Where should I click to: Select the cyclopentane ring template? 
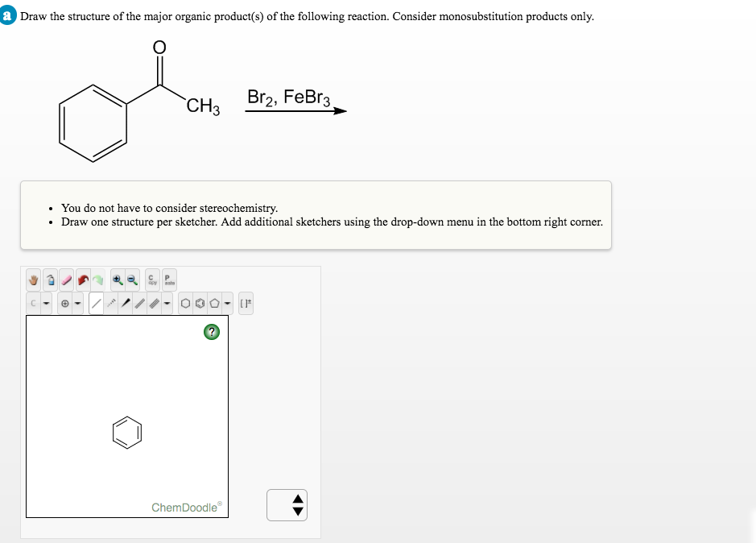point(215,303)
